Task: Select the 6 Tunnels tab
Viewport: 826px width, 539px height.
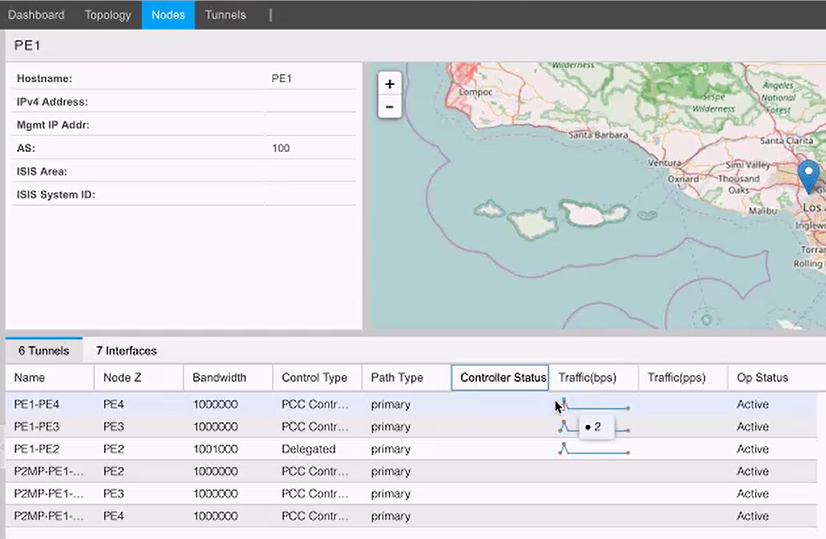Action: coord(44,351)
